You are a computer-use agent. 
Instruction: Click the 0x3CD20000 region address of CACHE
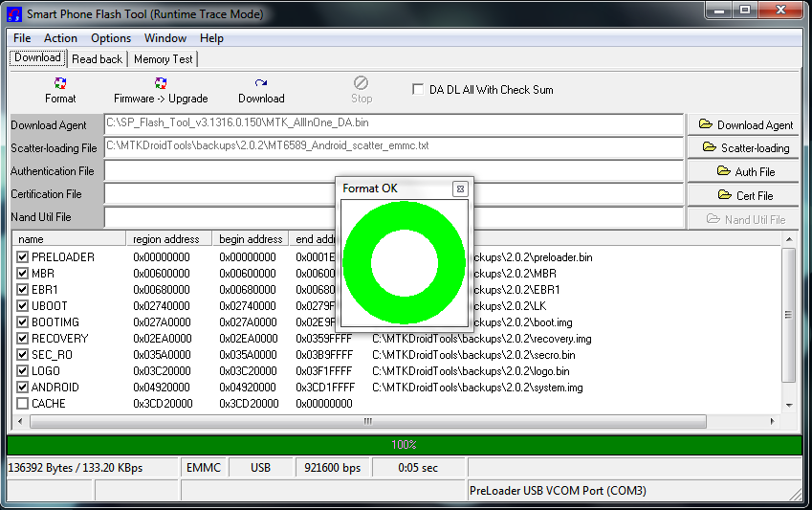[163, 403]
